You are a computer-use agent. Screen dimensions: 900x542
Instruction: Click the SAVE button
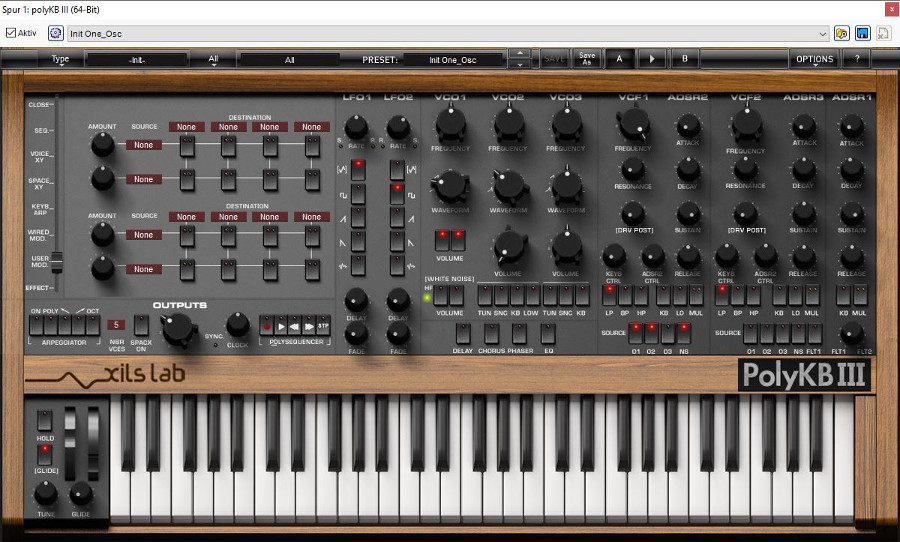[x=554, y=59]
